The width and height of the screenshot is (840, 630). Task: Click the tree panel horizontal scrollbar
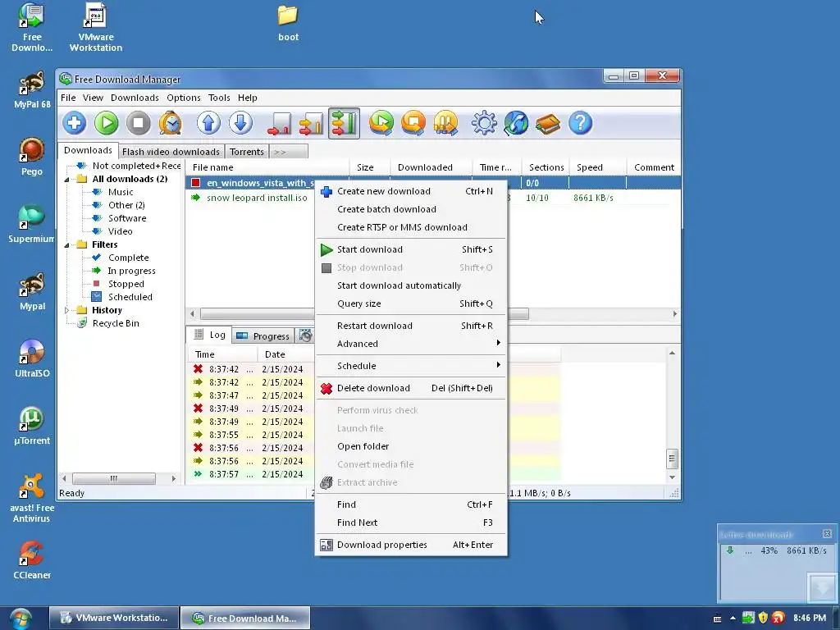(x=113, y=478)
